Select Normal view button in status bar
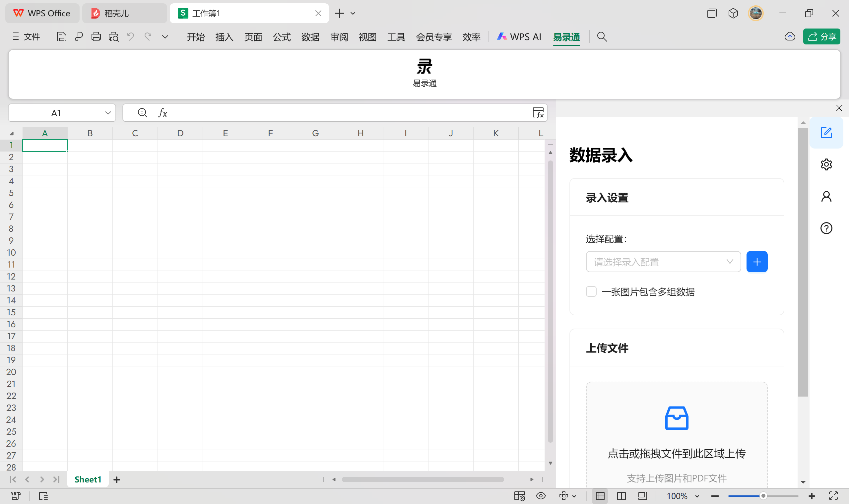This screenshot has width=849, height=504. tap(600, 496)
